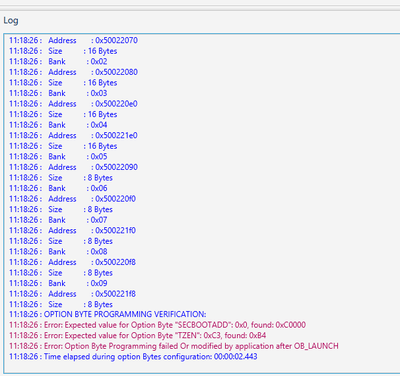Select log line Bank 0x04
Screen dimensions: 400x376
[x=58, y=125]
